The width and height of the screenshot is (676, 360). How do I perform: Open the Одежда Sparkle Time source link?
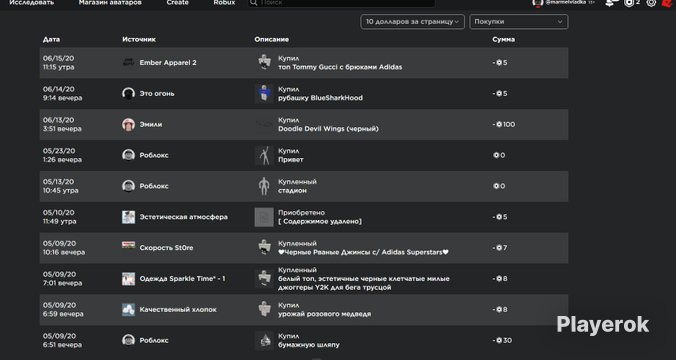(x=182, y=279)
